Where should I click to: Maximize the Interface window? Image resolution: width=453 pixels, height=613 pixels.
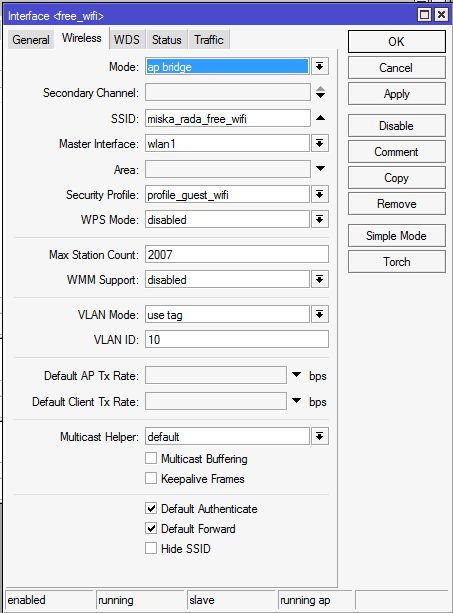click(424, 15)
